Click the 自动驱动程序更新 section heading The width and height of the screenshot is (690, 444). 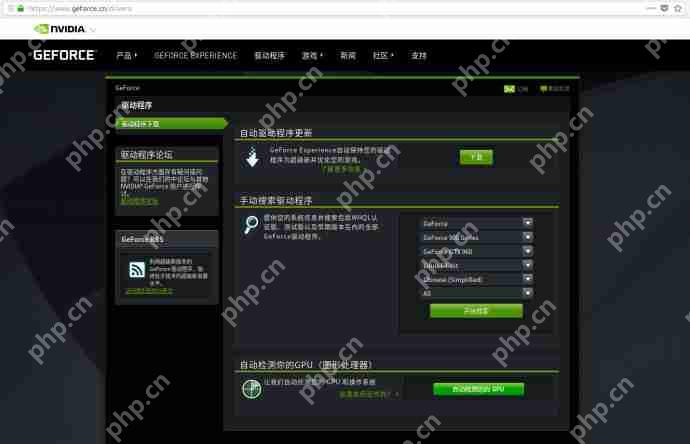pos(275,133)
